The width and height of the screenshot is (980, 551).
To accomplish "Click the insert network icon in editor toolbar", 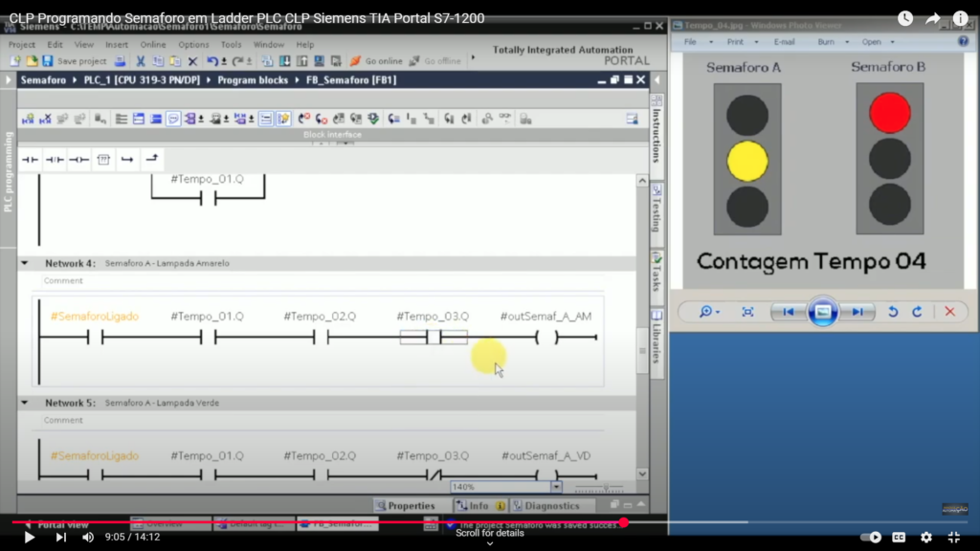I will [x=28, y=119].
